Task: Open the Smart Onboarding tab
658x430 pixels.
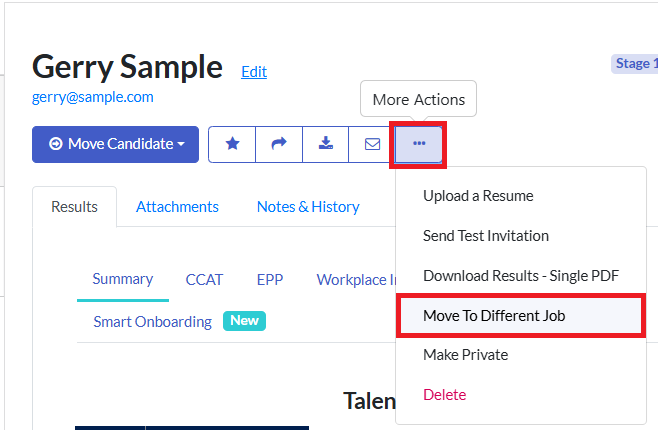Action: pyautogui.click(x=152, y=322)
